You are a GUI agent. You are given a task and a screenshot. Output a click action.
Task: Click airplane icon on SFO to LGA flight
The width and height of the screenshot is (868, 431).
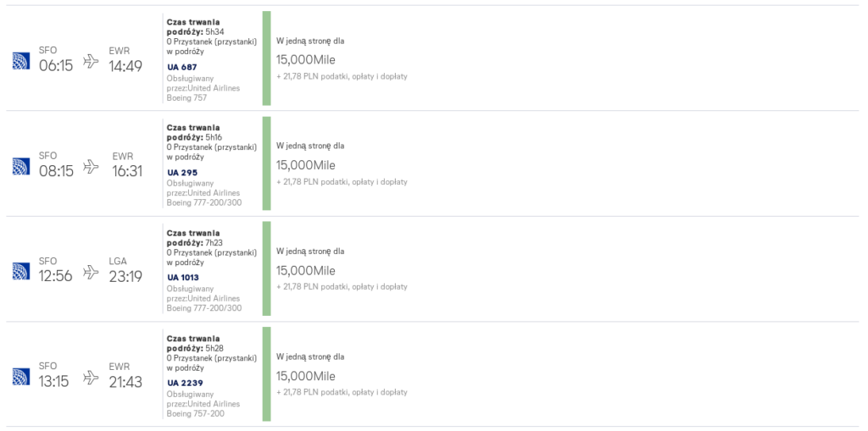click(91, 272)
